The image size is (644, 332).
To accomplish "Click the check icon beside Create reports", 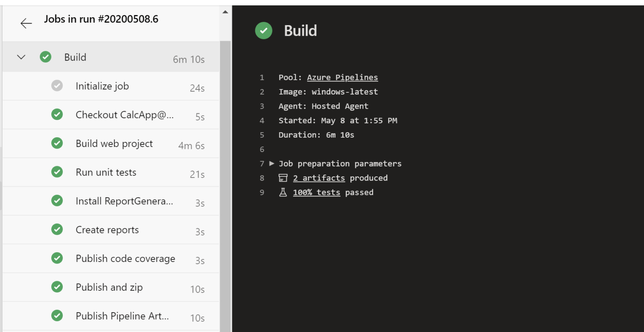I will click(57, 230).
